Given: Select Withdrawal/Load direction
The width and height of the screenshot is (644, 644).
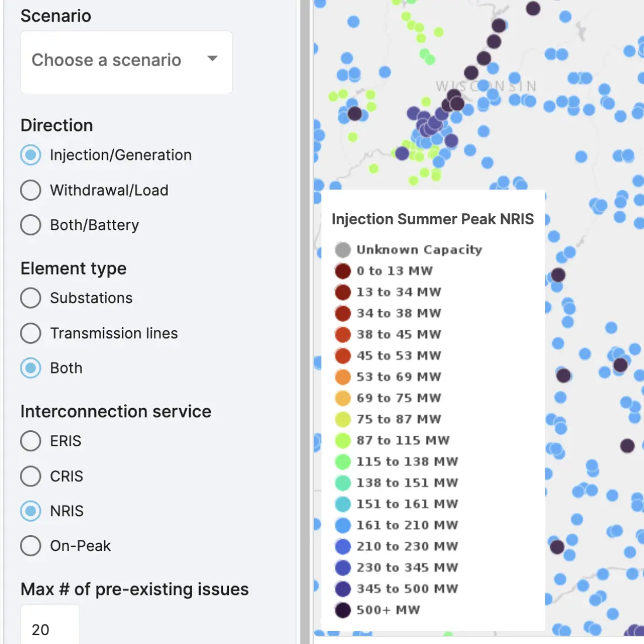Looking at the screenshot, I should [30, 190].
